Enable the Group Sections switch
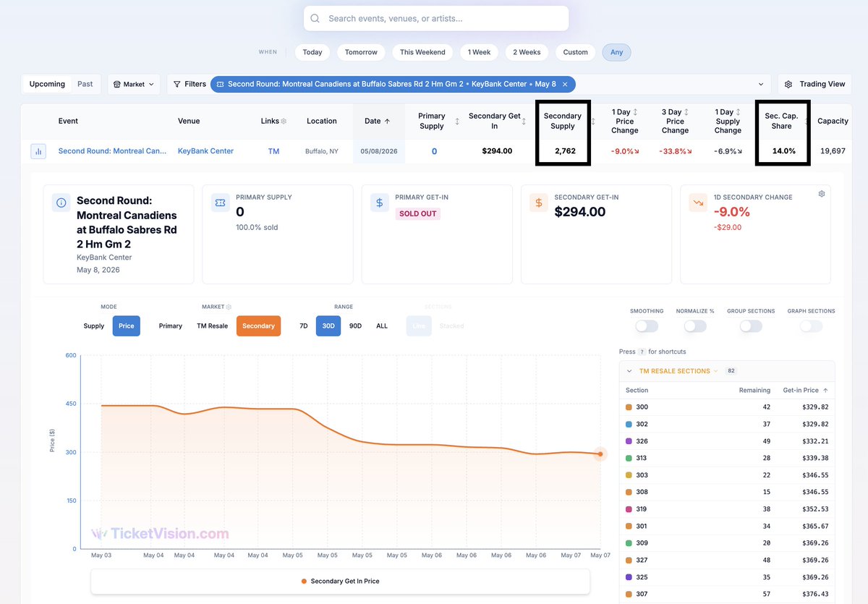Screen dimensions: 868x604 [x=751, y=326]
